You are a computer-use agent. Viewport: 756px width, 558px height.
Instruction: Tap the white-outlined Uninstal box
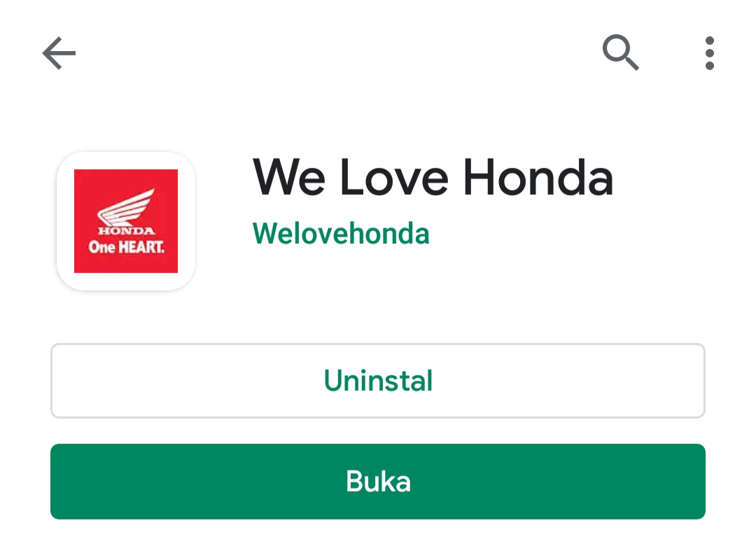(x=378, y=381)
